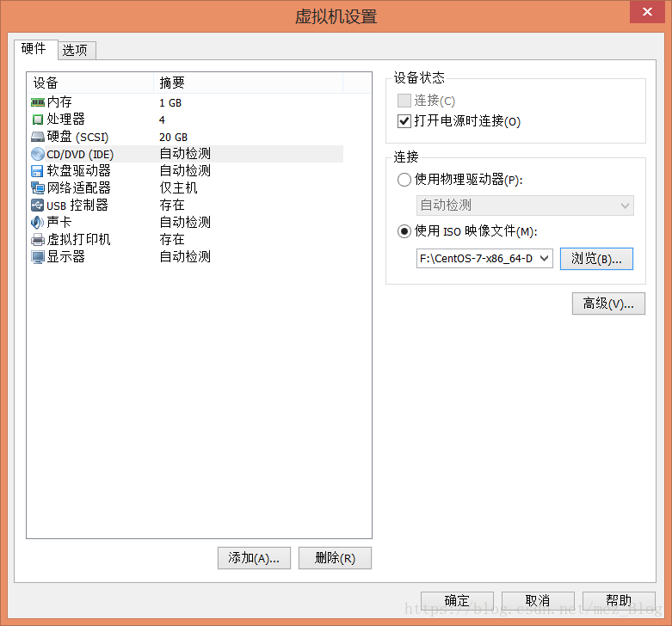Select the 软盘驱动器 device row
The width and height of the screenshot is (672, 626).
[186, 171]
